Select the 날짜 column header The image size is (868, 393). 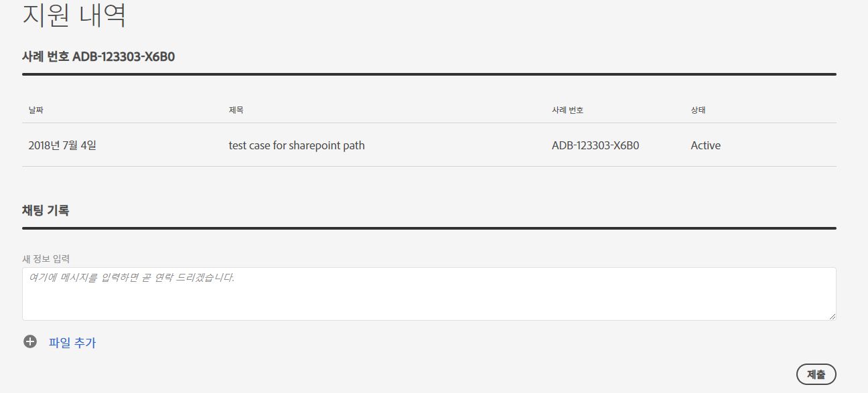pyautogui.click(x=36, y=110)
